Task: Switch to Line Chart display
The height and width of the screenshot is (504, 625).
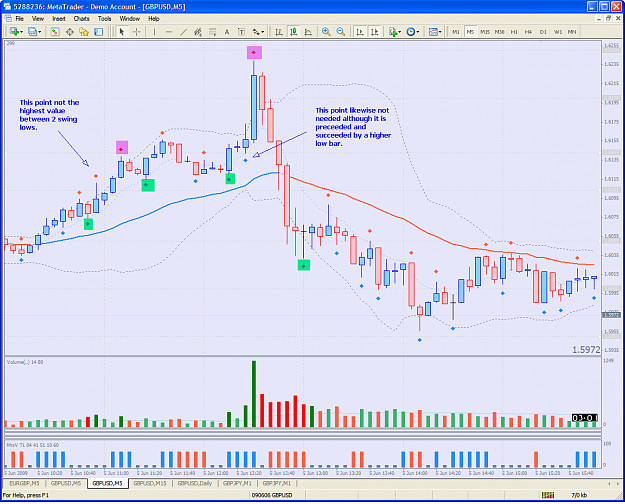Action: tap(308, 32)
